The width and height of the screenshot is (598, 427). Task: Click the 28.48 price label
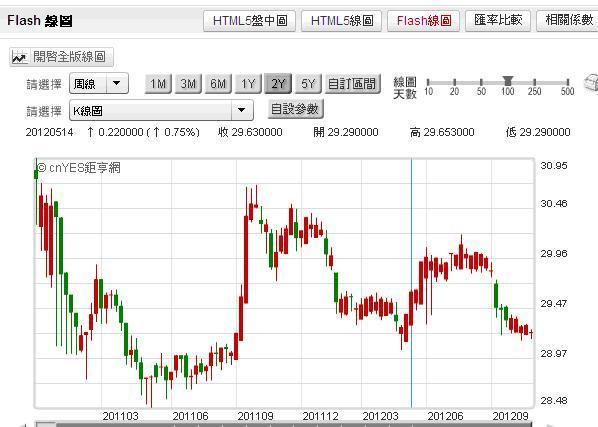pyautogui.click(x=554, y=401)
